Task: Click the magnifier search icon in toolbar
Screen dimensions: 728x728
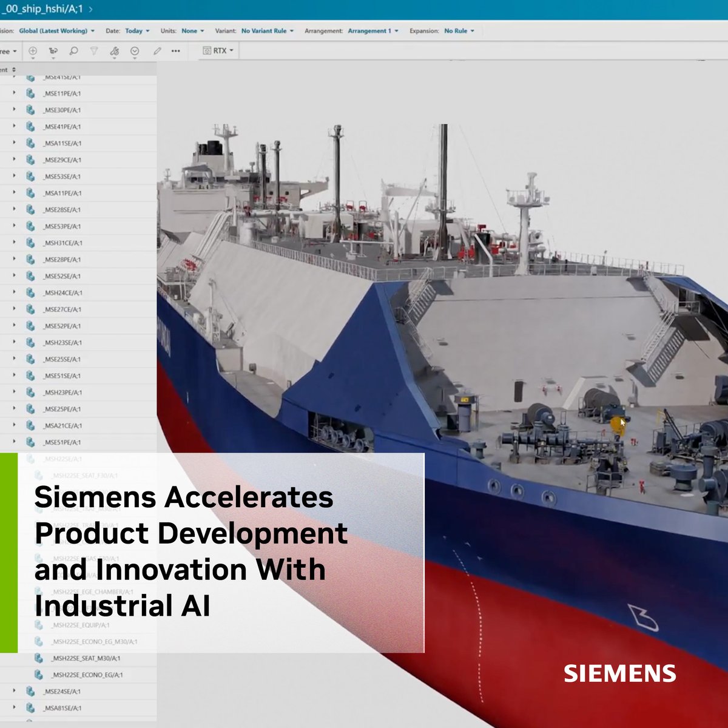Action: [x=73, y=52]
